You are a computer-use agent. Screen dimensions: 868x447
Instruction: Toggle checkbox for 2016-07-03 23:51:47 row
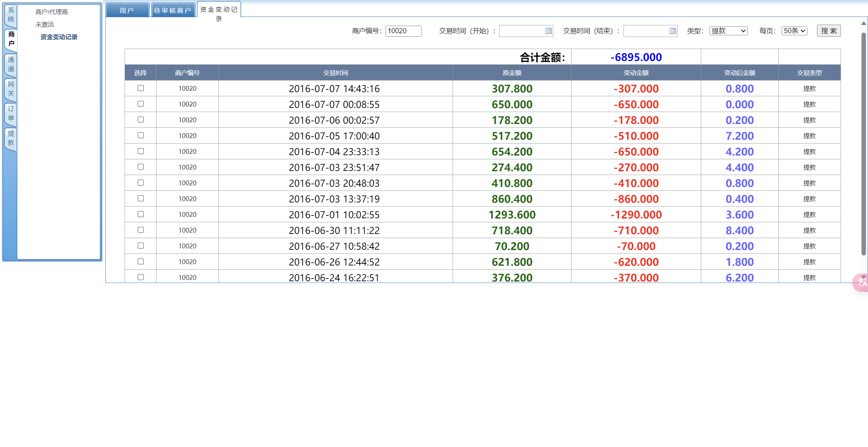click(x=141, y=167)
